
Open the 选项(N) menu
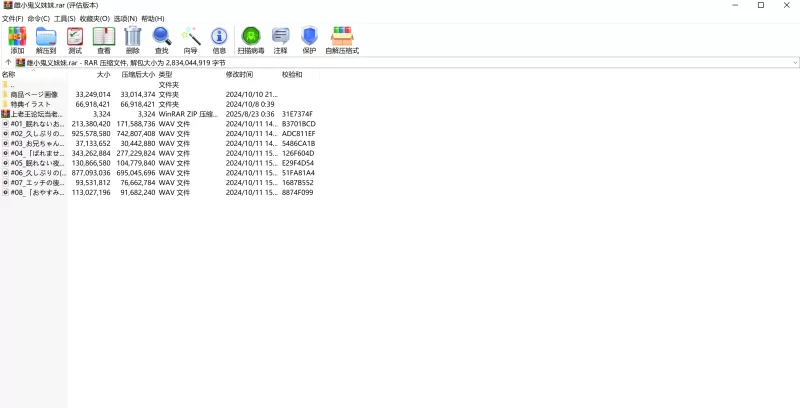click(125, 18)
